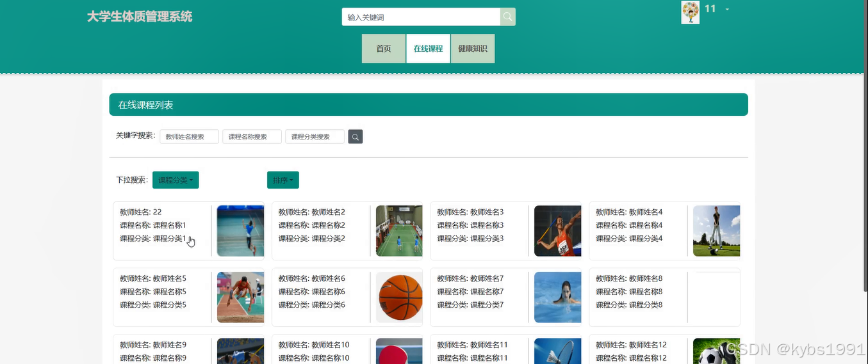Click text 课程名称: 课程名称3
This screenshot has width=868, height=364.
point(471,225)
